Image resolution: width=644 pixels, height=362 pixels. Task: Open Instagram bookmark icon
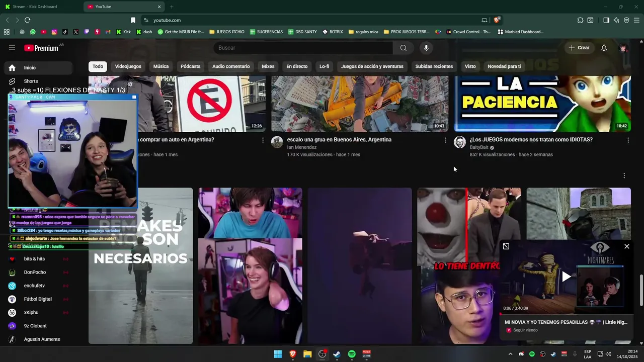[54, 32]
